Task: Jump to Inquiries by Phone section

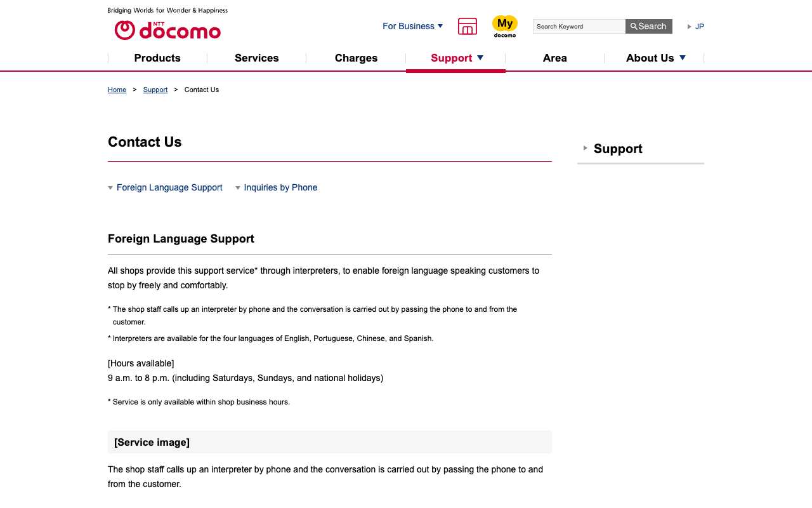Action: point(280,187)
